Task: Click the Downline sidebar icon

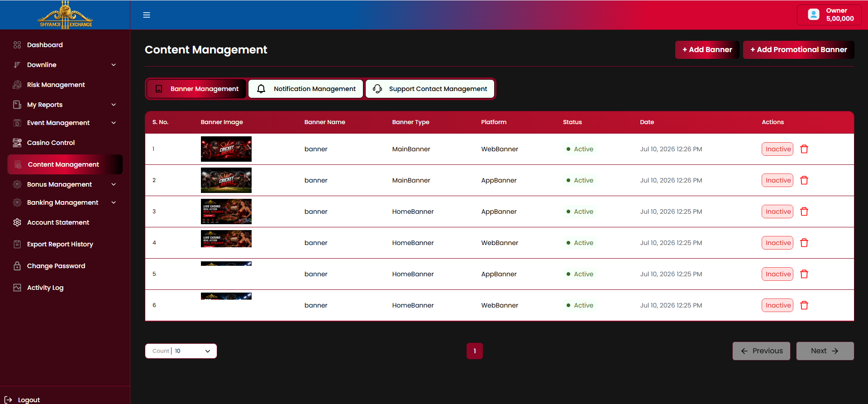Action: (17, 65)
